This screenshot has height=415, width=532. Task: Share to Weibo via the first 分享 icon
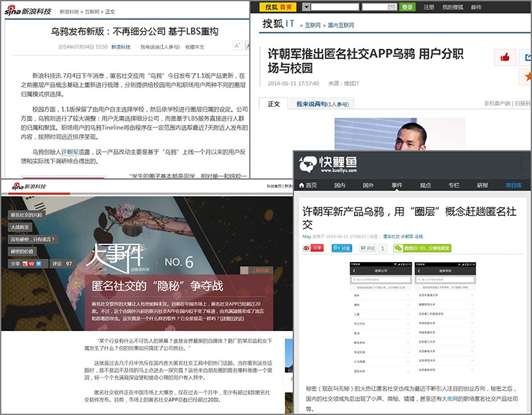[x=25, y=263]
